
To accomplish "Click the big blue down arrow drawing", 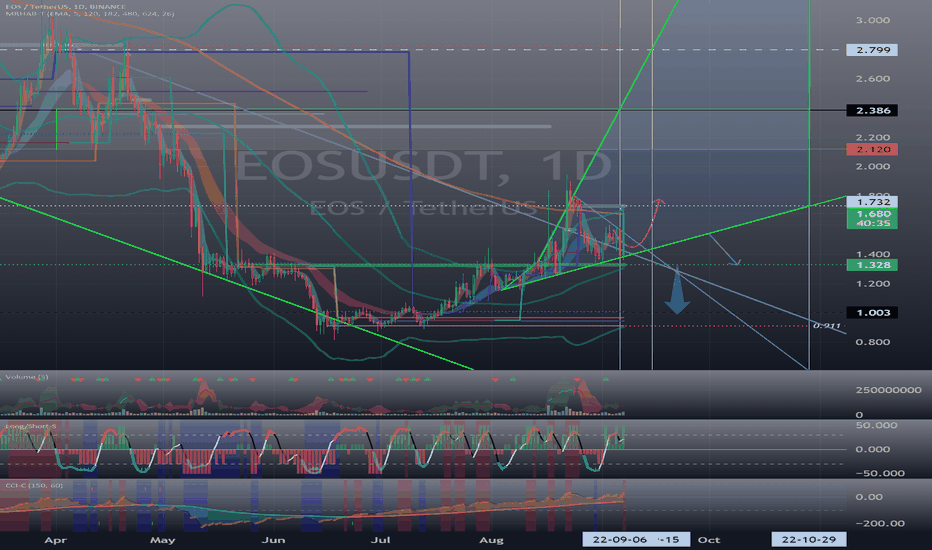I will 677,291.
